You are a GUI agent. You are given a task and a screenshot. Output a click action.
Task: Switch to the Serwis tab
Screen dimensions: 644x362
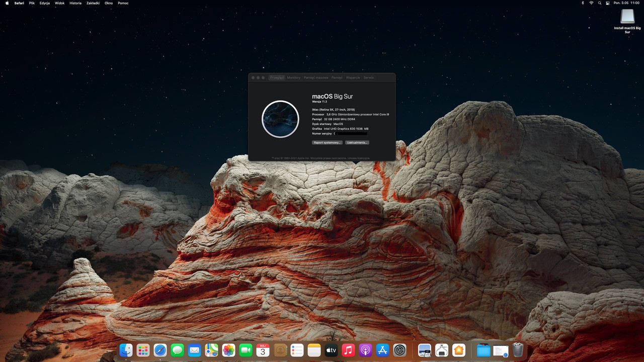point(369,77)
